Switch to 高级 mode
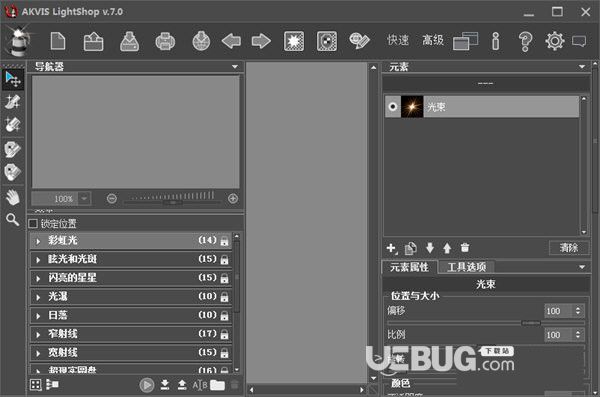 click(433, 40)
